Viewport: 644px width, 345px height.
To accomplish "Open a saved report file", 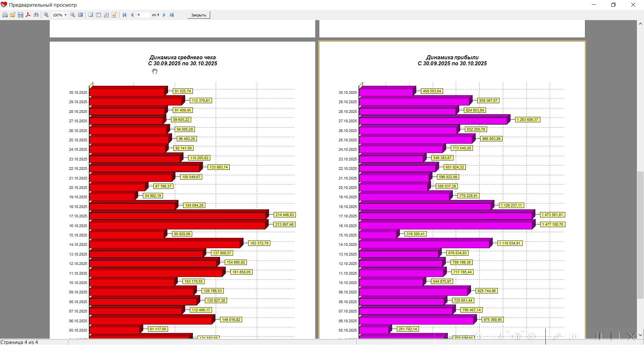I will [x=13, y=15].
